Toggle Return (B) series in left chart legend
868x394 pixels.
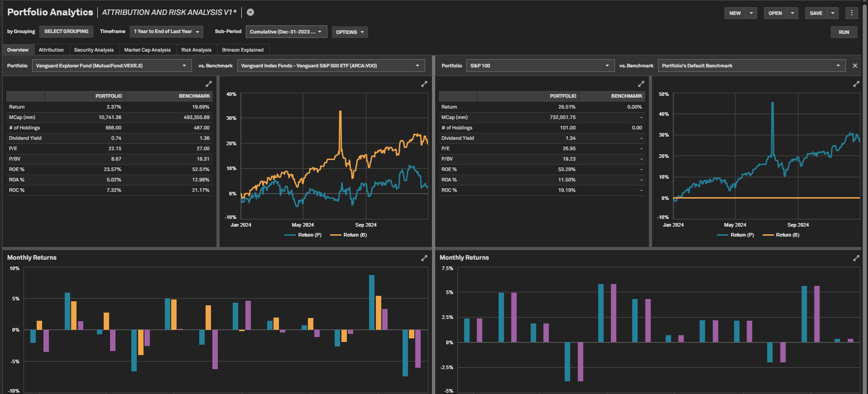[x=349, y=235]
